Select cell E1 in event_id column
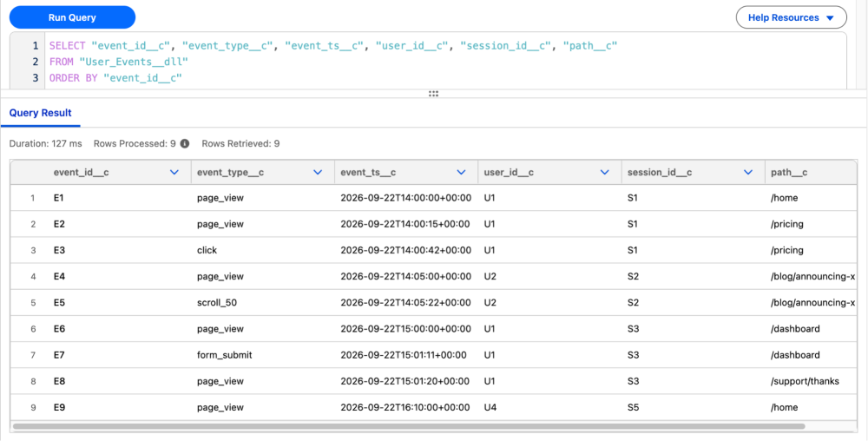The height and width of the screenshot is (441, 868). pos(58,198)
